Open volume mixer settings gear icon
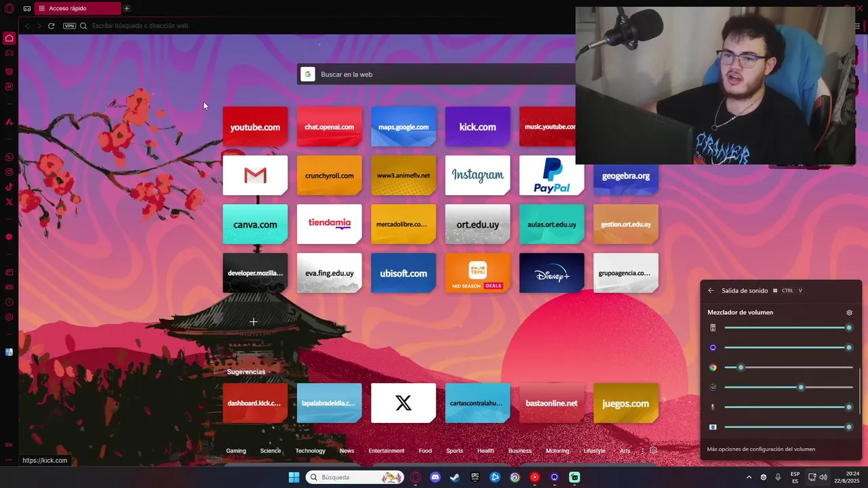868x488 pixels. (x=849, y=312)
